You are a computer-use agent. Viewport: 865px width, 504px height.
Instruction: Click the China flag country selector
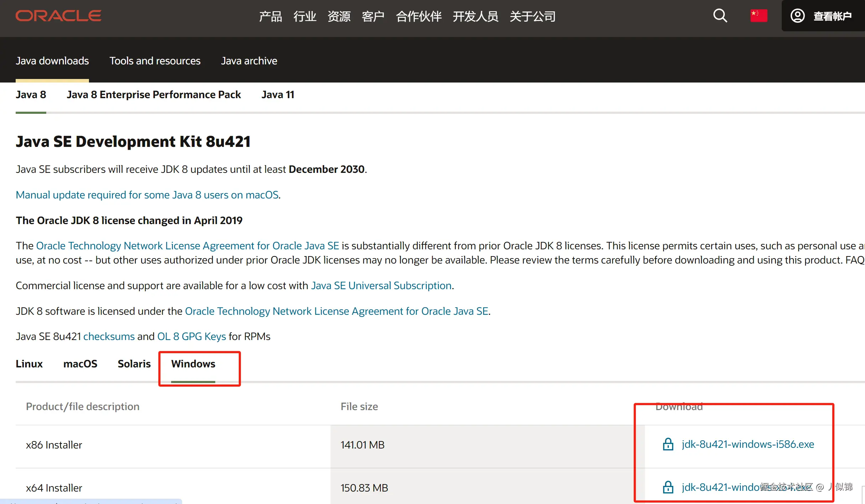pyautogui.click(x=758, y=16)
